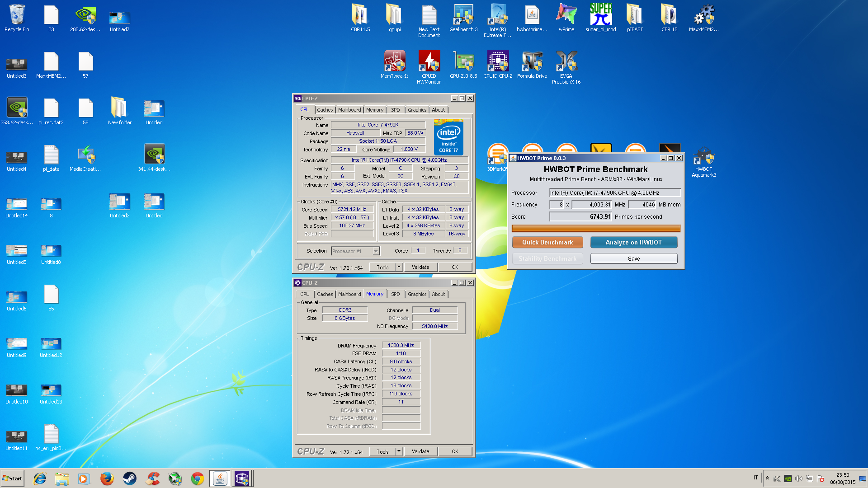The width and height of the screenshot is (868, 488).
Task: Launch CPUID CPU-Z desktop shortcut
Action: coord(498,65)
